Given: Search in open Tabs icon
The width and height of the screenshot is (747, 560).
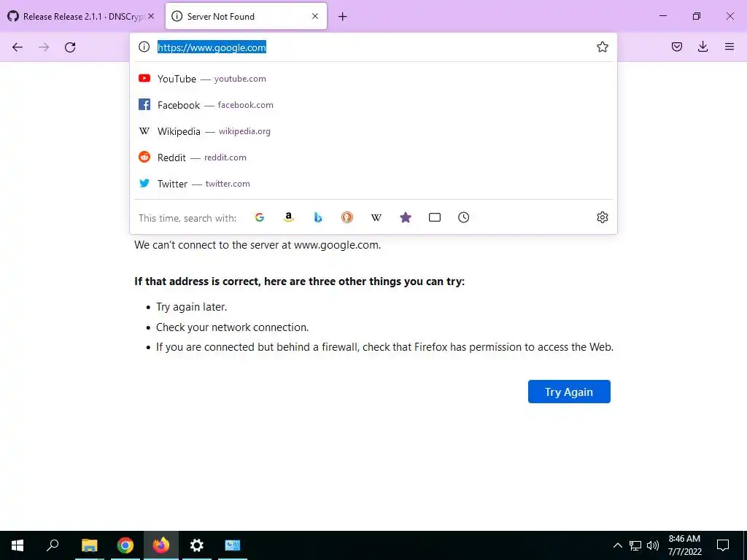Looking at the screenshot, I should pyautogui.click(x=435, y=217).
